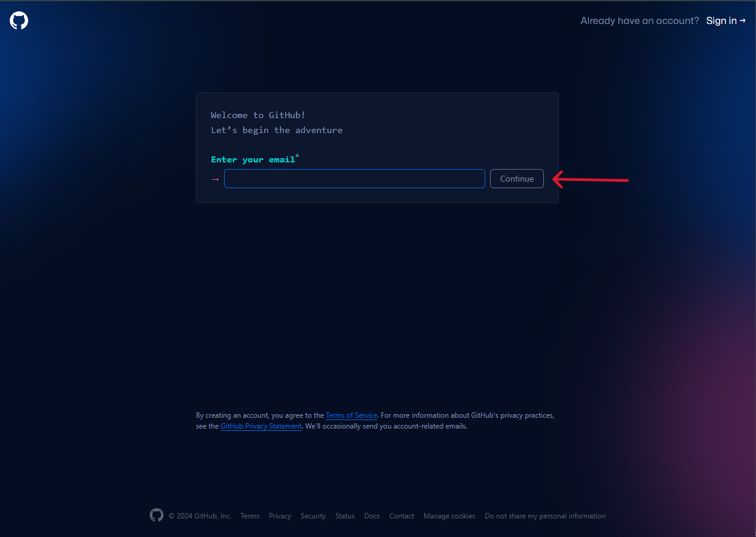756x537 pixels.
Task: Click the GitHub octocat logo in the header
Action: pos(19,20)
